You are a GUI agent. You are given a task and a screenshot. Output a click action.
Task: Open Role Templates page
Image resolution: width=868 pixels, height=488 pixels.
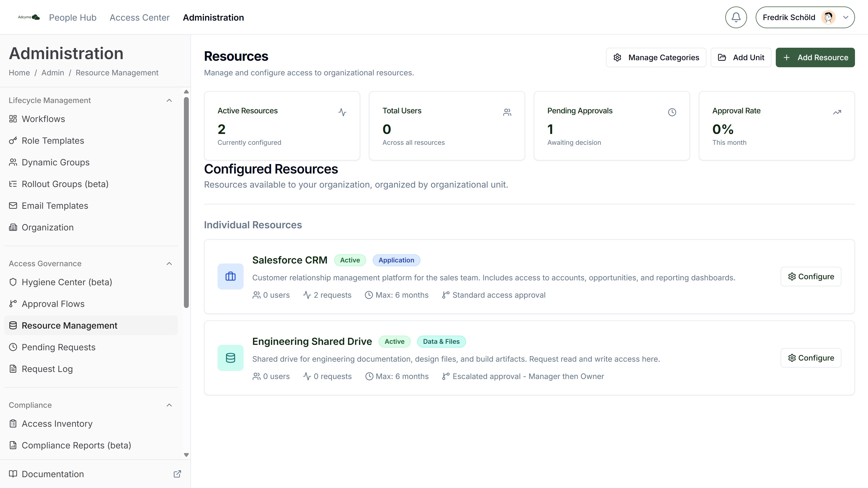click(x=91, y=140)
